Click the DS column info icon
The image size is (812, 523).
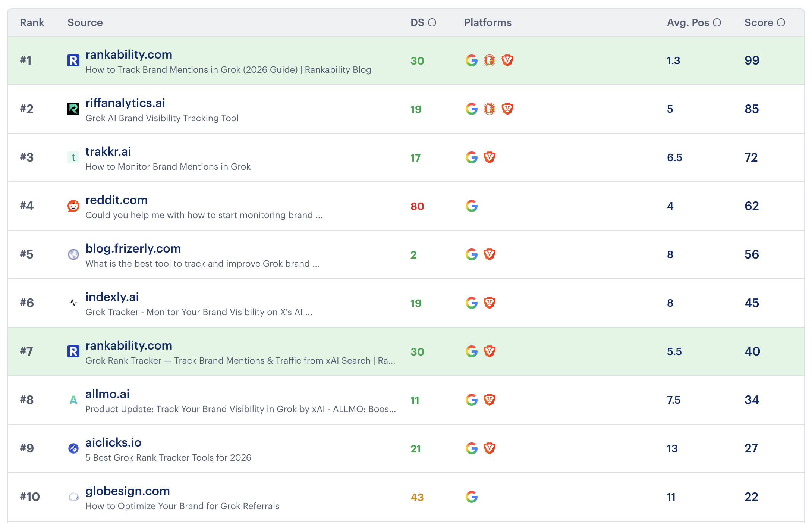432,22
